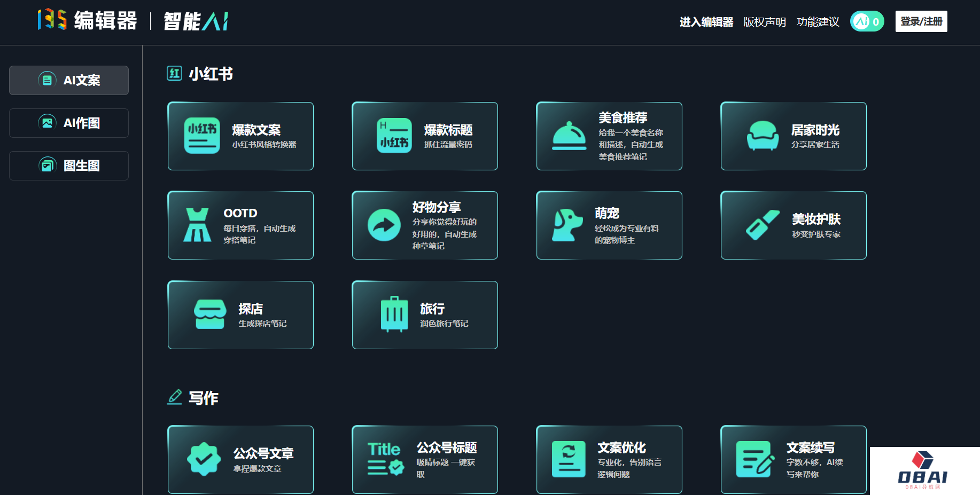Click the 美妆护肤 card title text
Screen dimensions: 980x495
(x=816, y=219)
